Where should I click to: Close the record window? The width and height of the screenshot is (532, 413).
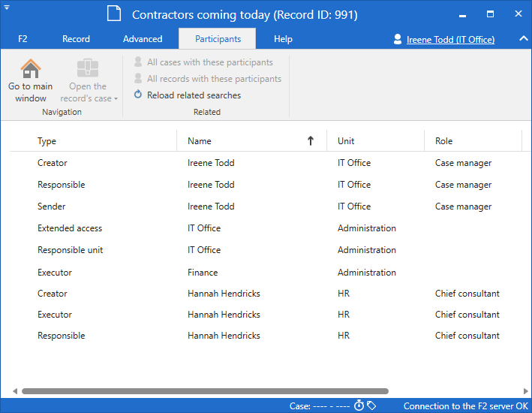[x=518, y=14]
